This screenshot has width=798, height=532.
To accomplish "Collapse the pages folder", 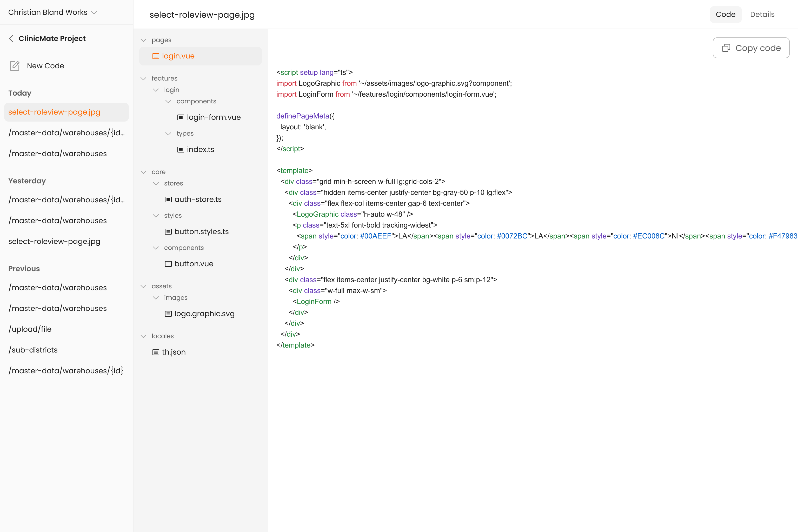I will pyautogui.click(x=143, y=40).
